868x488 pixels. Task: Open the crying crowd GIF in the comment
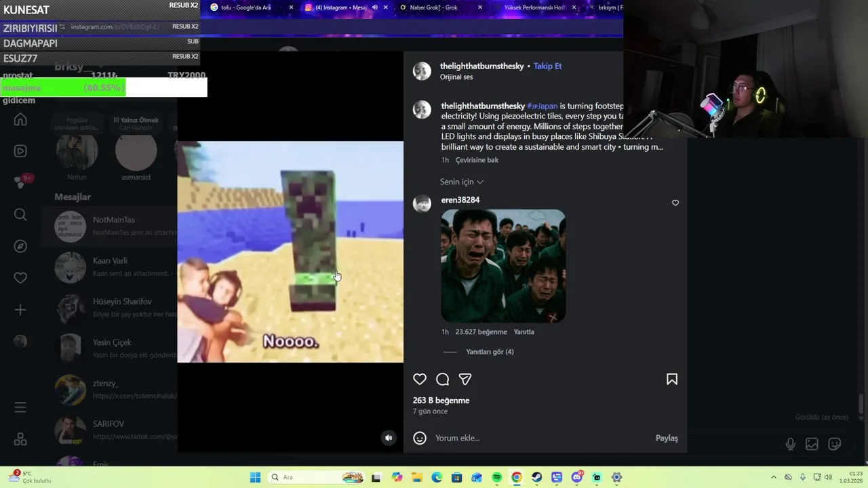(x=503, y=266)
